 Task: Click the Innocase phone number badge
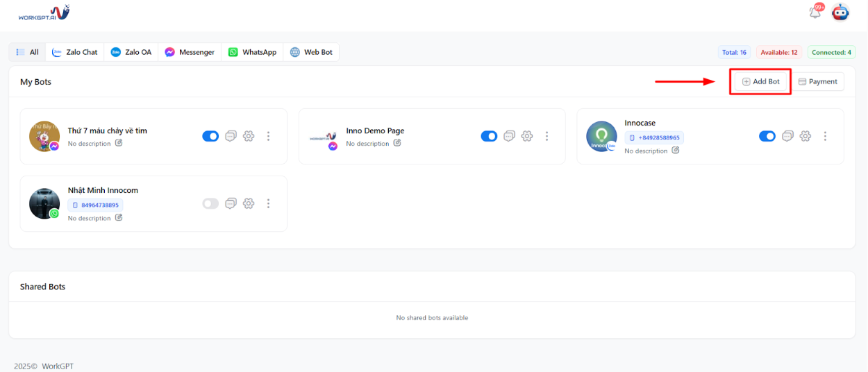point(654,137)
